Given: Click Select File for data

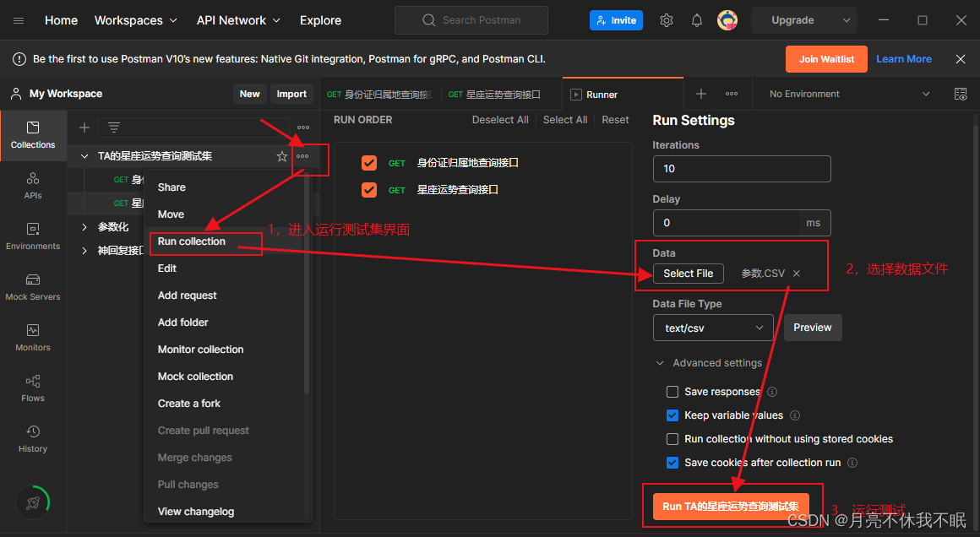Looking at the screenshot, I should 689,274.
